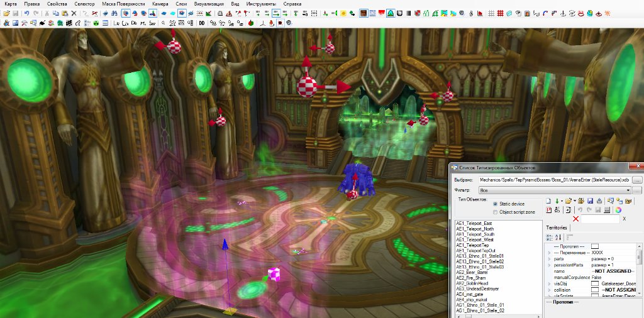
Task: Click the property grid vertical scrollbar
Action: [x=639, y=269]
